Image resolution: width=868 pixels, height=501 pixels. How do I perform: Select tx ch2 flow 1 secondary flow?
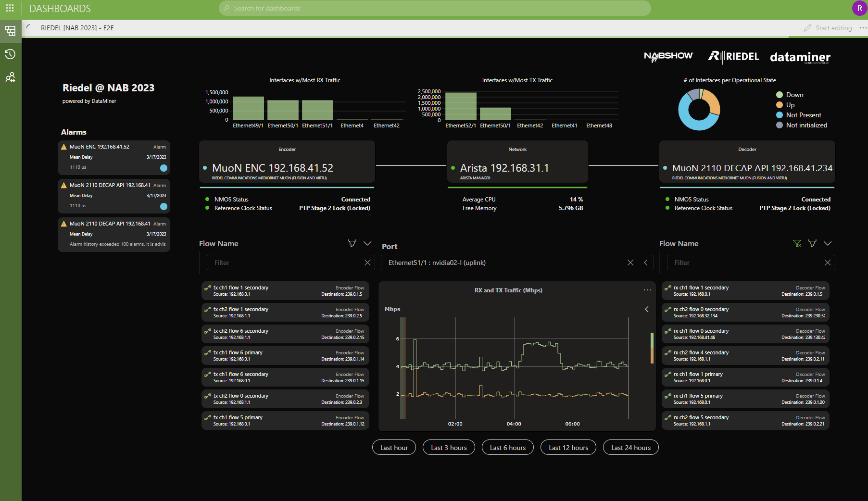[x=285, y=312]
